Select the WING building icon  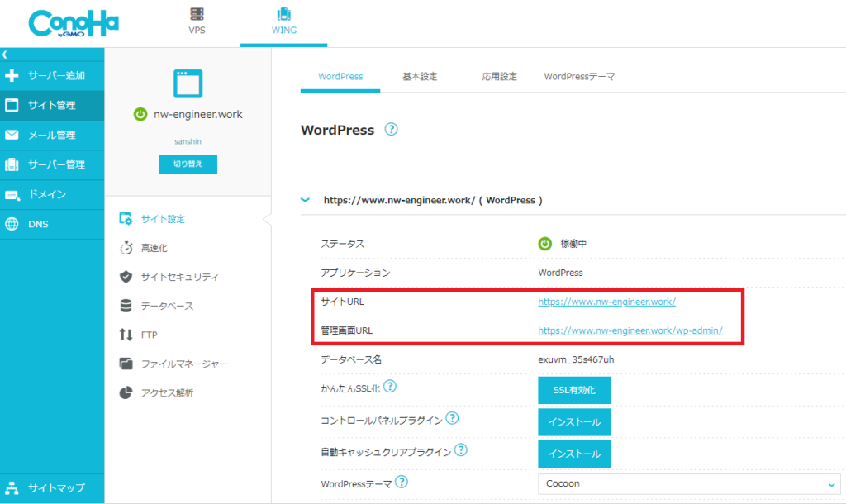point(284,13)
